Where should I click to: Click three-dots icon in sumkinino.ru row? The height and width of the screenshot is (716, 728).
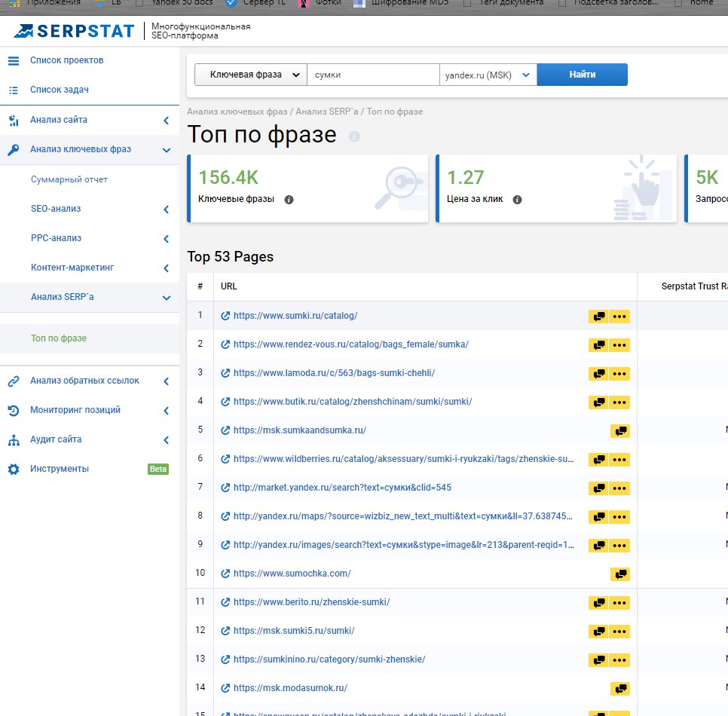point(619,660)
